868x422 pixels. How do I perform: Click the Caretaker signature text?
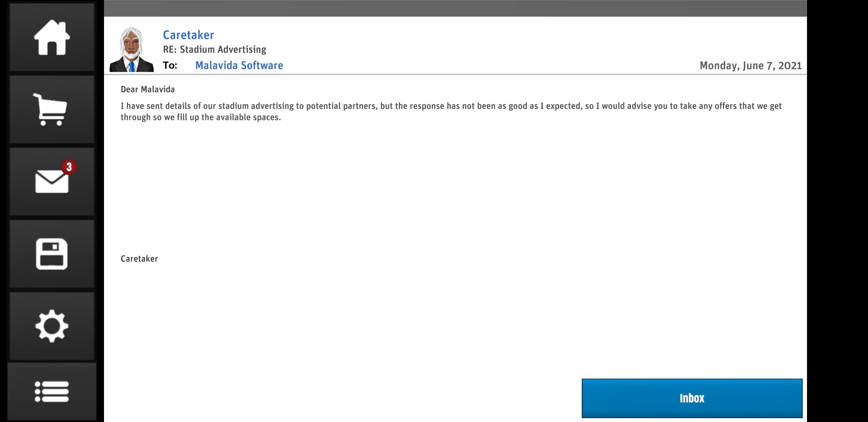(x=139, y=259)
